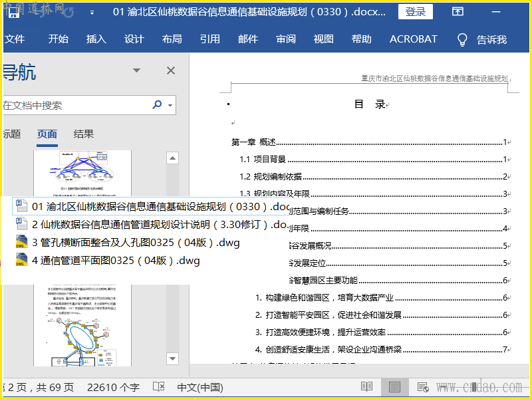Select the network diagram page thumbnail
This screenshot has height=399, width=532.
point(82,174)
